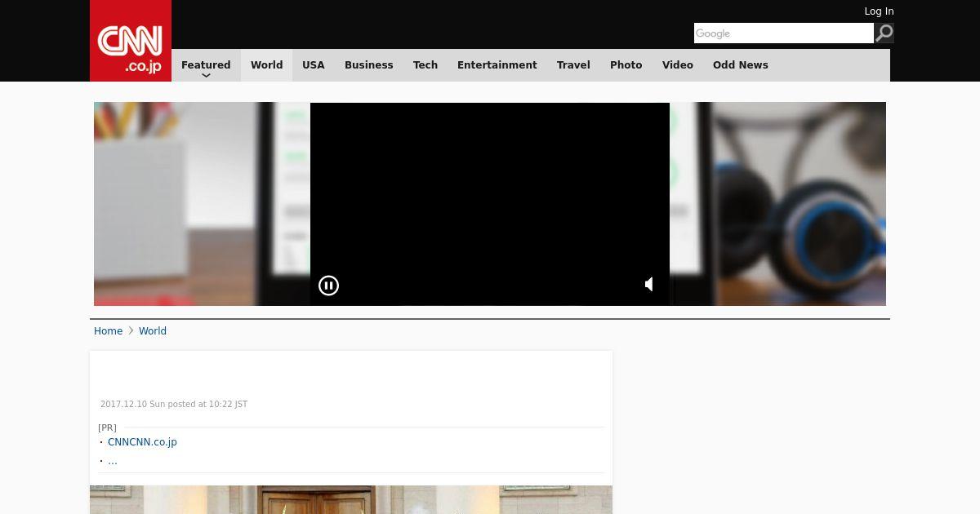Open the Tech section
980x514 pixels.
coord(425,65)
